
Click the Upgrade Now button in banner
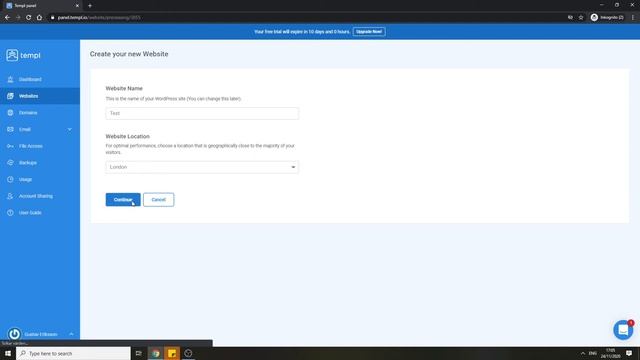(369, 31)
